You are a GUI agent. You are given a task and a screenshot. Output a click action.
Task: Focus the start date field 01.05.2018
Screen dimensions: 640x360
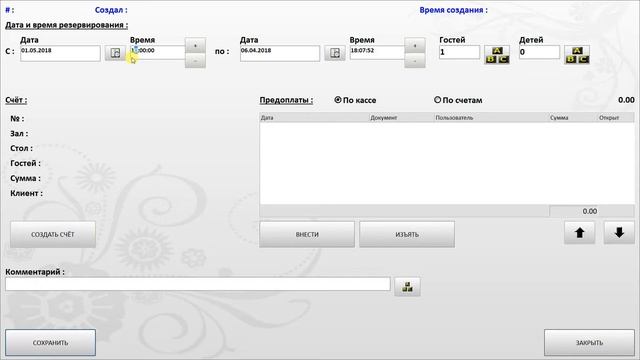point(60,53)
